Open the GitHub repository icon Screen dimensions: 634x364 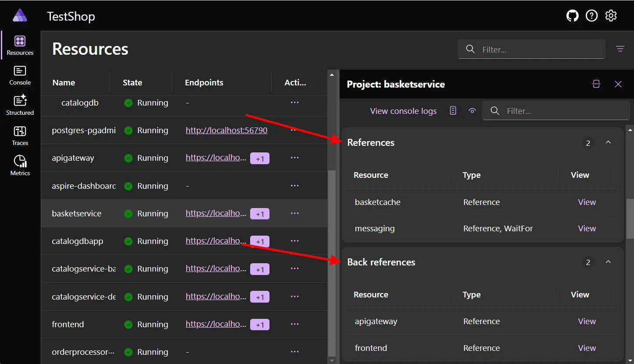click(x=572, y=15)
